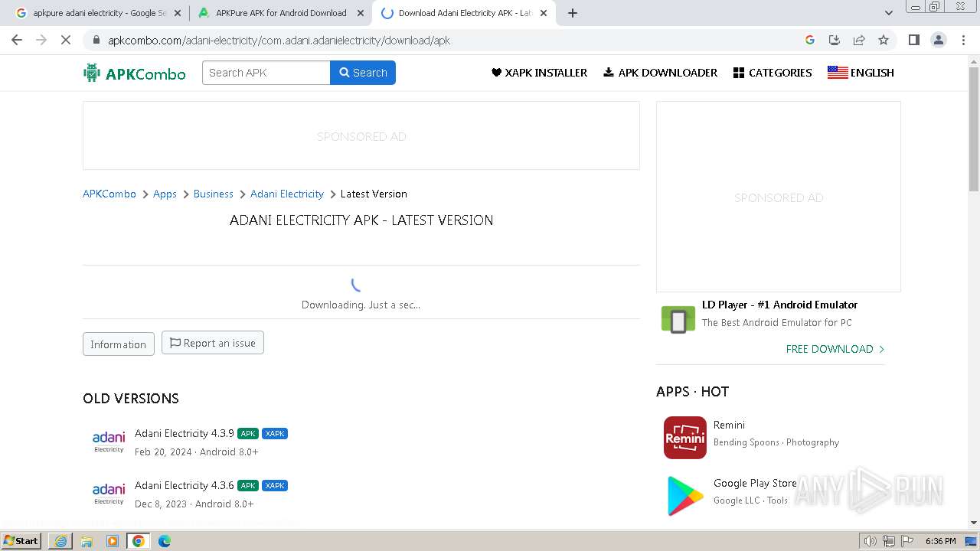
Task: Click the APK badge on version 4.3.6
Action: [x=248, y=485]
